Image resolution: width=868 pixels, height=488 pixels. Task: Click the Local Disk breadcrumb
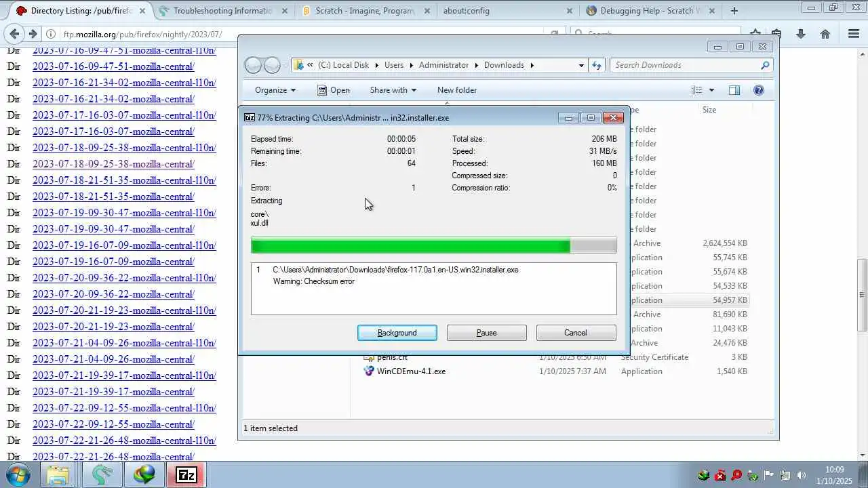pyautogui.click(x=344, y=65)
